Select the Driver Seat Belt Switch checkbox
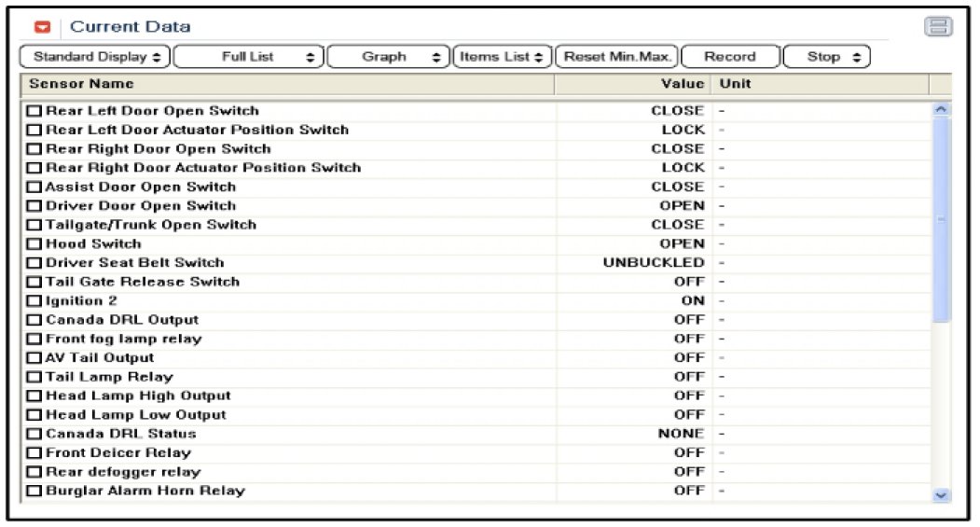 tap(35, 263)
